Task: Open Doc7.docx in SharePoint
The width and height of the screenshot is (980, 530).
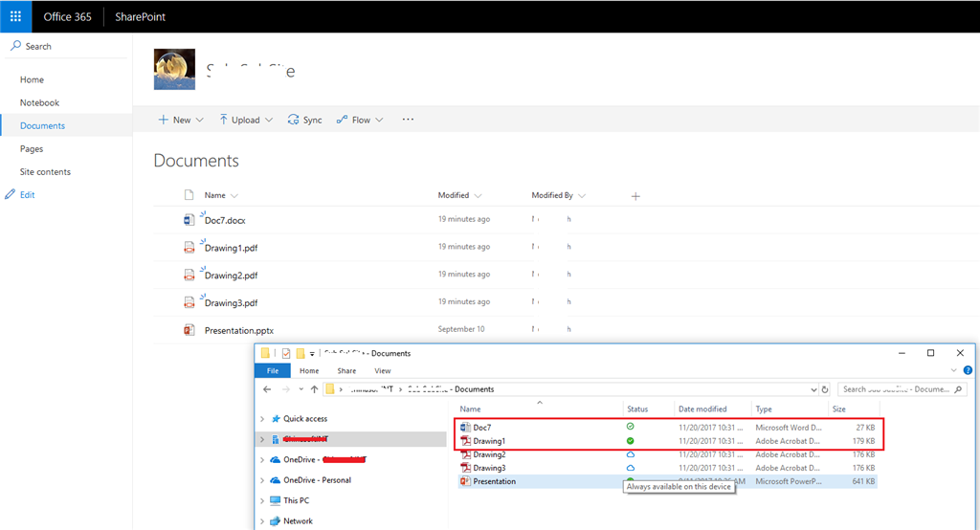Action: click(x=225, y=221)
